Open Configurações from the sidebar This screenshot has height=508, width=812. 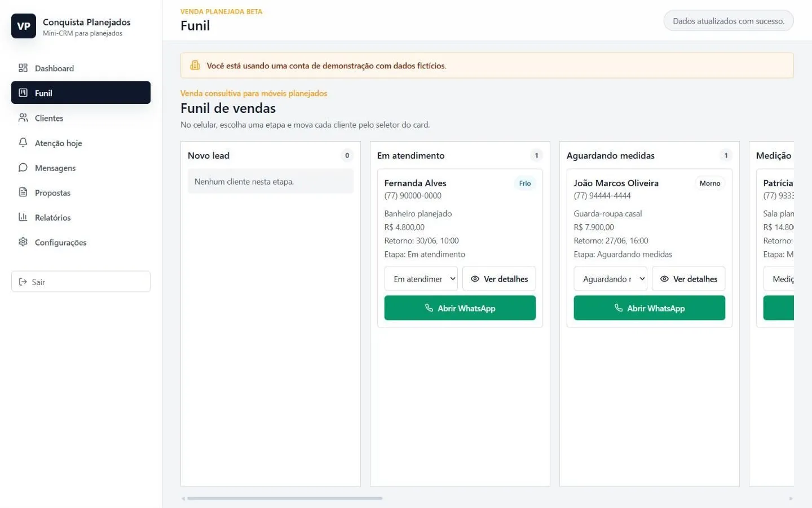[x=81, y=242]
